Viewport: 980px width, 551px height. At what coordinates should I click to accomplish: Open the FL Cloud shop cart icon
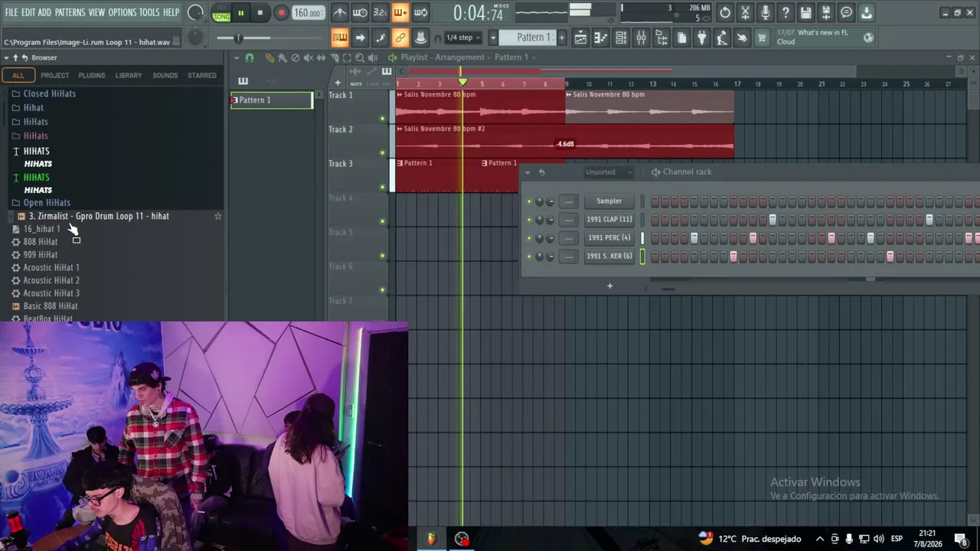(761, 37)
